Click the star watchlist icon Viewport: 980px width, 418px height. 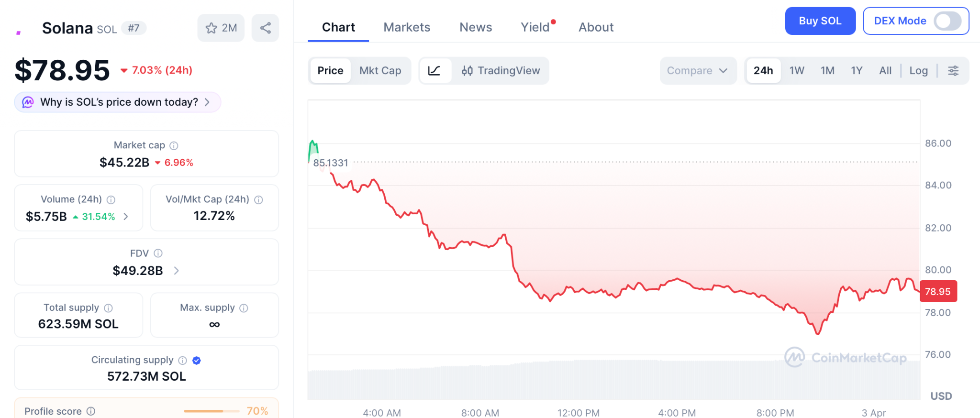click(211, 28)
